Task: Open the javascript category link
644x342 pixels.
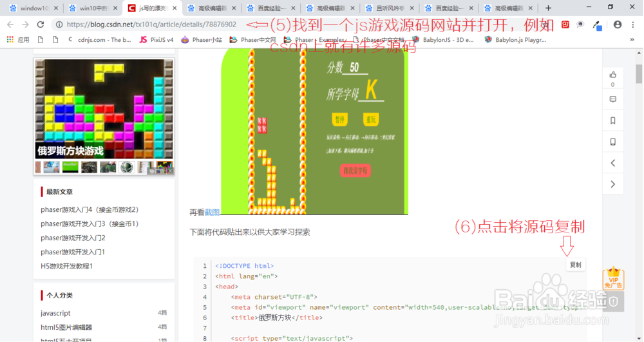Action: pyautogui.click(x=55, y=313)
